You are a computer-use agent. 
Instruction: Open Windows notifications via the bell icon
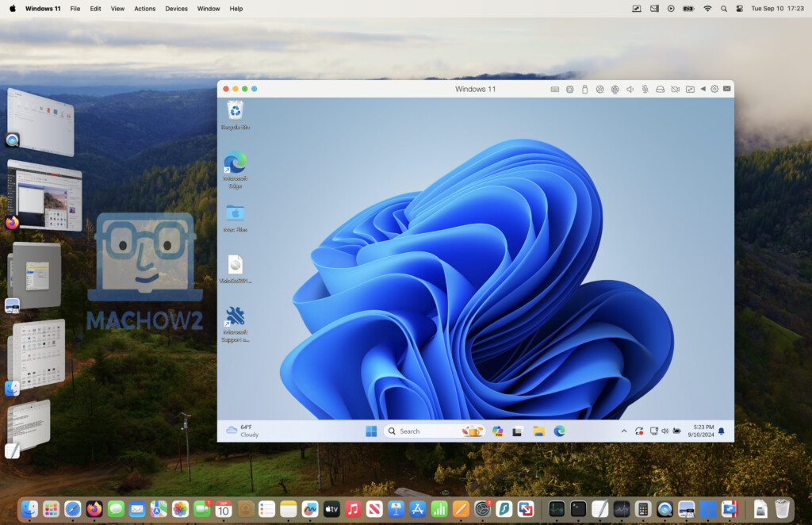[x=720, y=431]
